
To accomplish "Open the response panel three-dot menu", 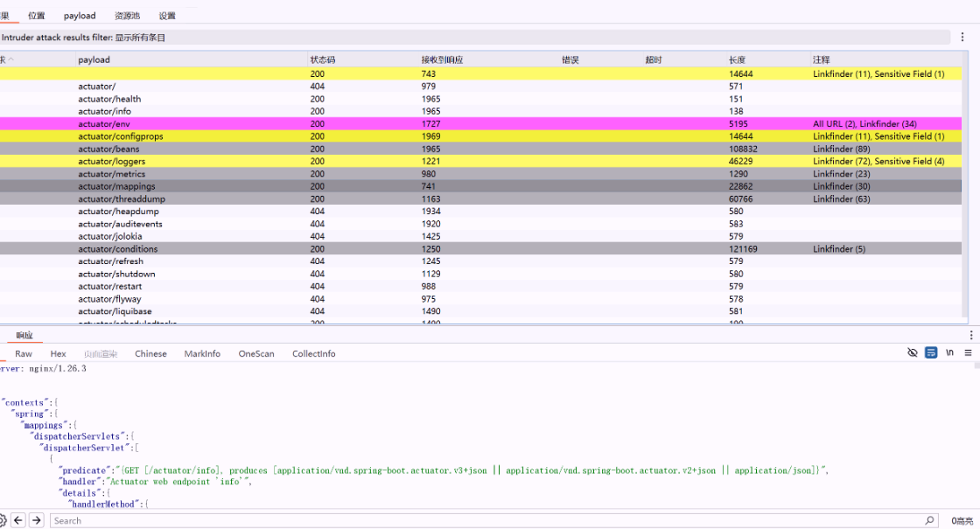I will 970,335.
